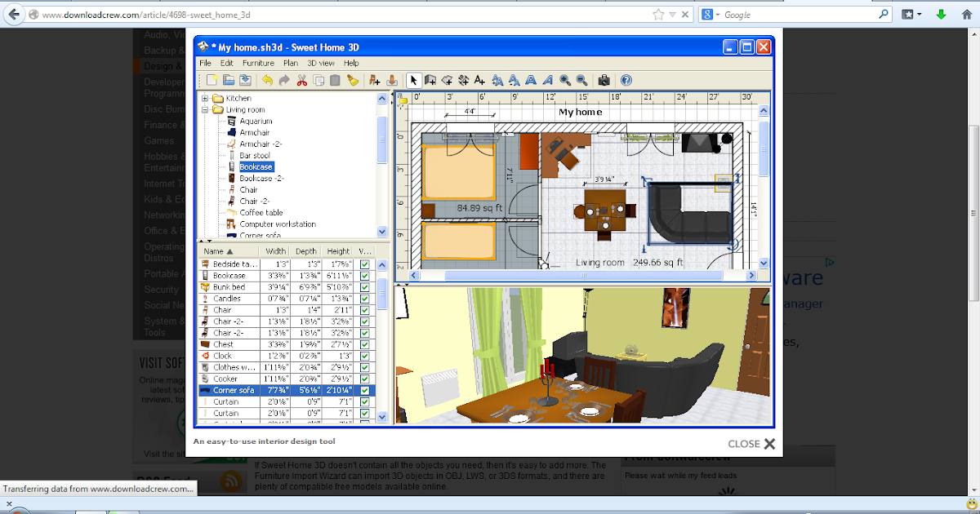Click catalog tree scroll-down arrow
The height and width of the screenshot is (514, 980).
coord(381,232)
